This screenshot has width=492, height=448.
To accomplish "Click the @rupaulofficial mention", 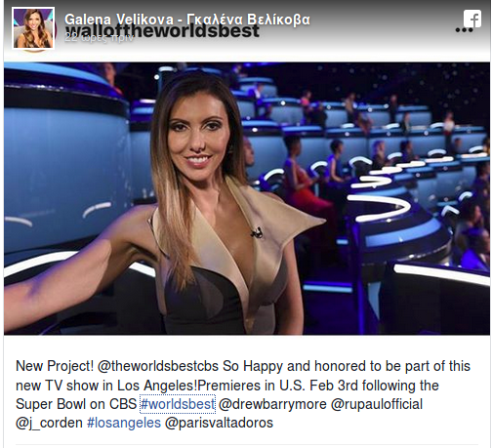I will 377,404.
